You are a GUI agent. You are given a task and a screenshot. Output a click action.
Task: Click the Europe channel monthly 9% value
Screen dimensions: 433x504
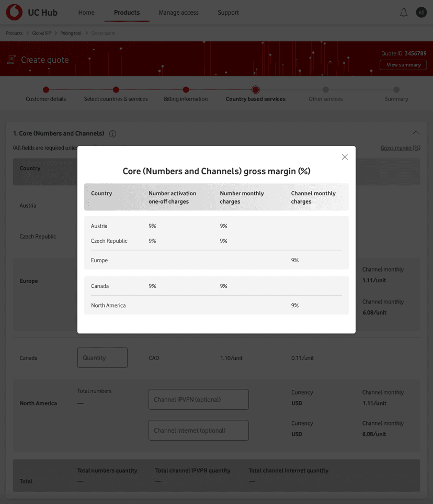[295, 260]
